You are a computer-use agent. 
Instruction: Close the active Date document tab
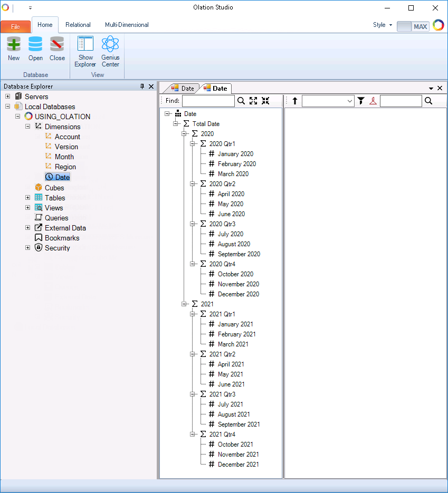tap(440, 89)
